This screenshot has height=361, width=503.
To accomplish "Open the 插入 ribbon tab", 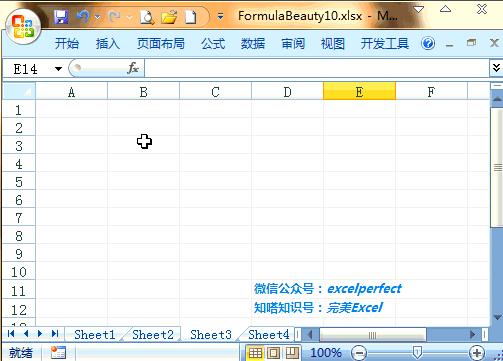I will click(108, 43).
